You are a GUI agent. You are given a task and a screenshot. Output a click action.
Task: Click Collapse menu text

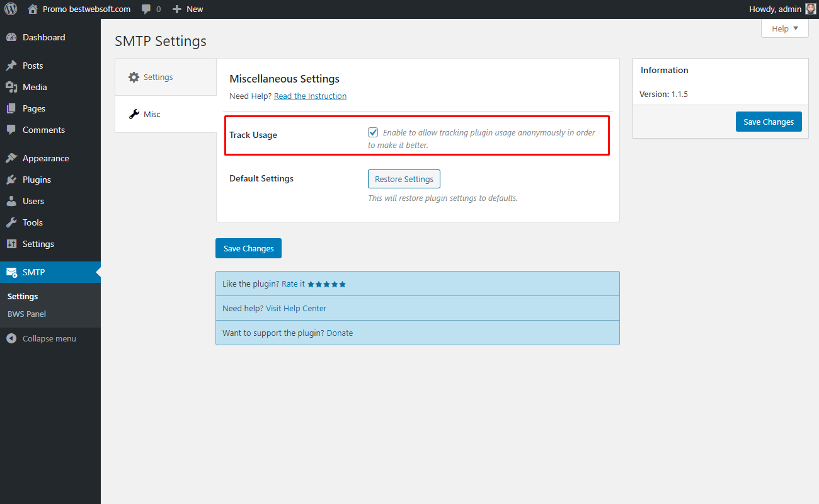pyautogui.click(x=49, y=338)
